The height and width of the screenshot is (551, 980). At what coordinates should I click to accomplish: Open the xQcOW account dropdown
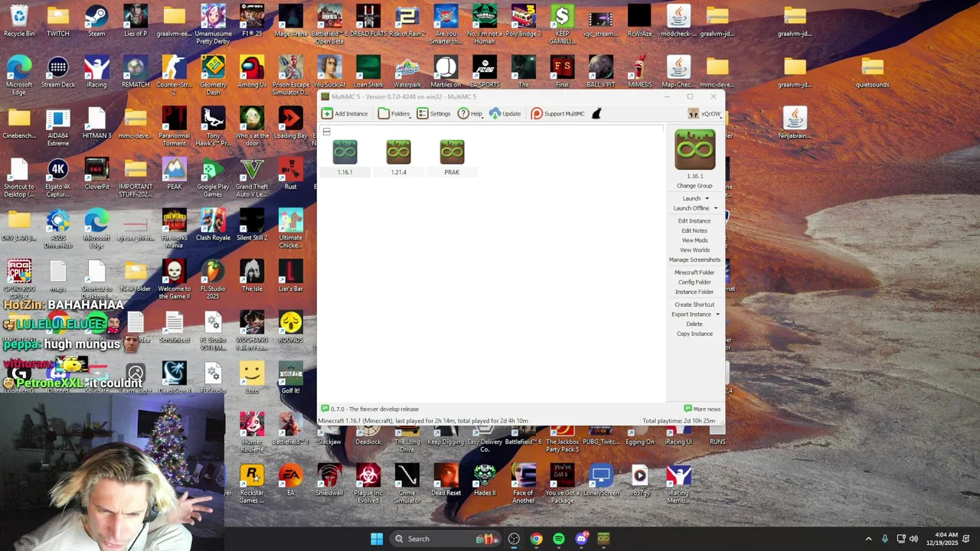tap(704, 113)
